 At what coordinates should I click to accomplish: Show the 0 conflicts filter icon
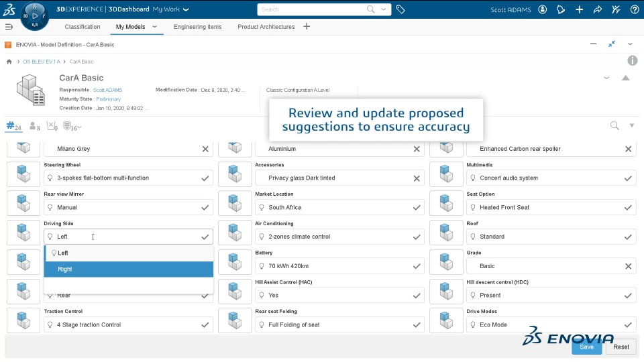(x=52, y=127)
